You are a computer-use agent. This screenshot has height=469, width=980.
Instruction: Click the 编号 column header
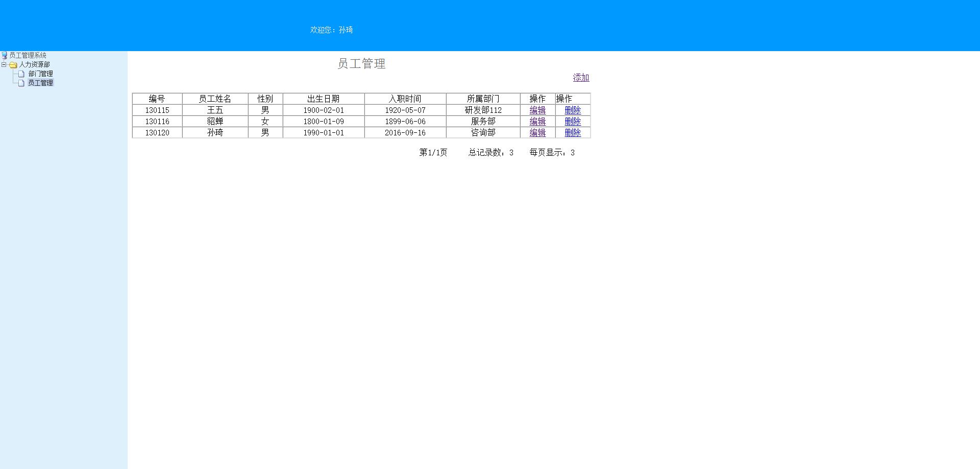[157, 99]
